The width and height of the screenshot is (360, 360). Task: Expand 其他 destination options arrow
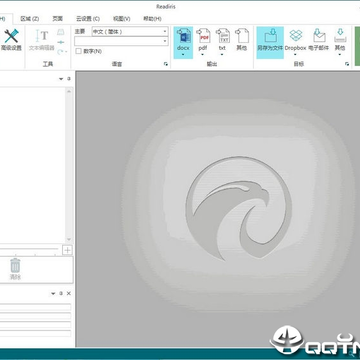340,54
